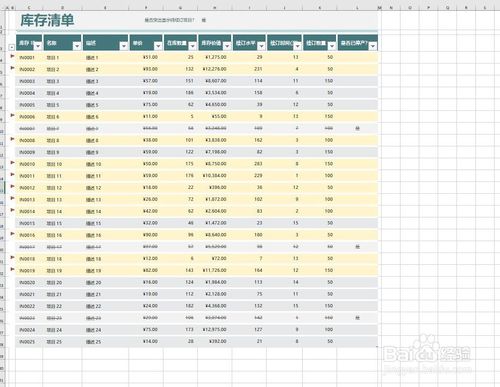Open the 在库数量 column filter dropdown
Image resolution: width=500 pixels, height=387 pixels.
pyautogui.click(x=193, y=46)
